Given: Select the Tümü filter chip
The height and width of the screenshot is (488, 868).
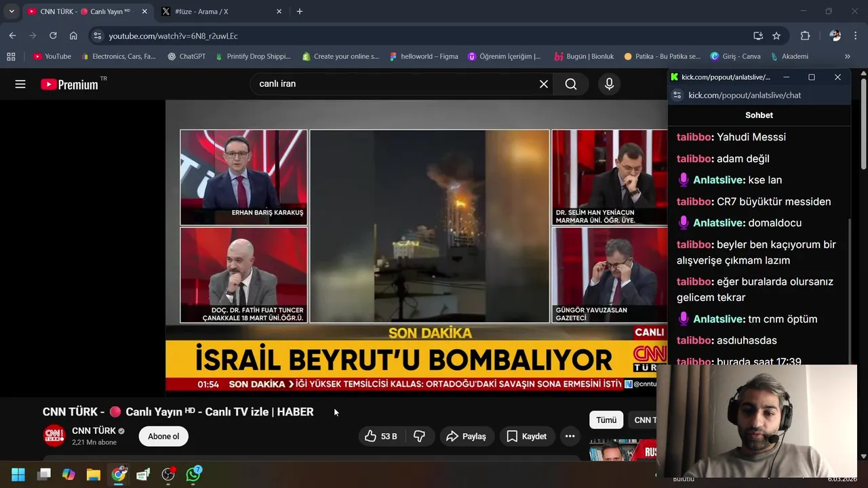Looking at the screenshot, I should click(x=606, y=420).
